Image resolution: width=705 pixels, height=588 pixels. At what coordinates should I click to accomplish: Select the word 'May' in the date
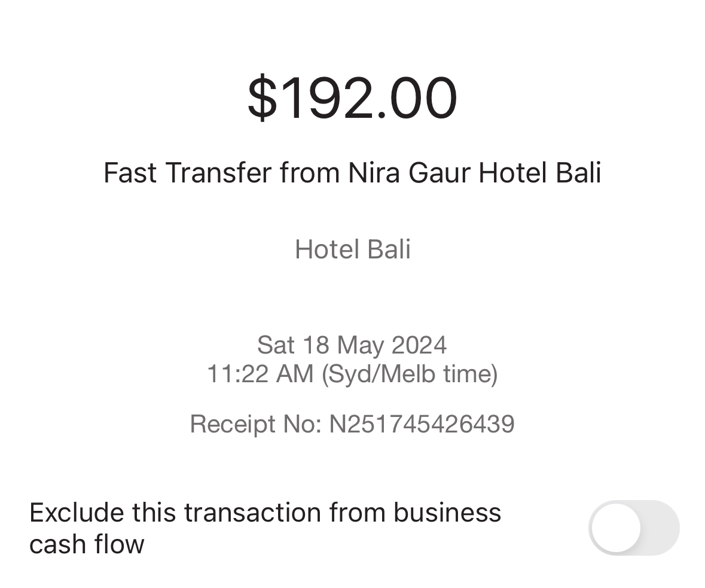click(361, 345)
